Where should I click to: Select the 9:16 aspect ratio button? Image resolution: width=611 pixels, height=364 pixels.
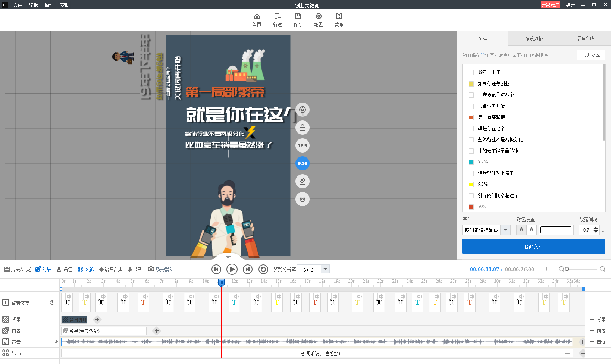coord(303,163)
